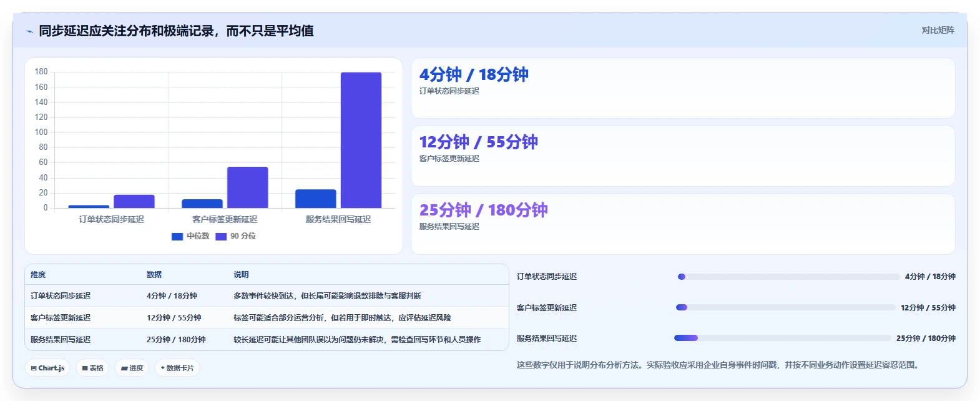Click the 客户标签更新延迟 caption in the data card
Screen dimensions: 980x401
coord(449,159)
